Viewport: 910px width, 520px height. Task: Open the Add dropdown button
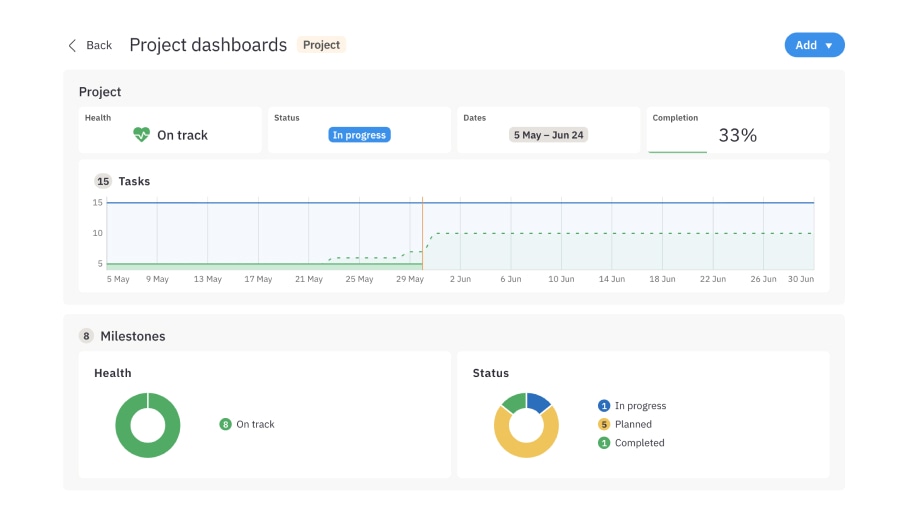814,45
